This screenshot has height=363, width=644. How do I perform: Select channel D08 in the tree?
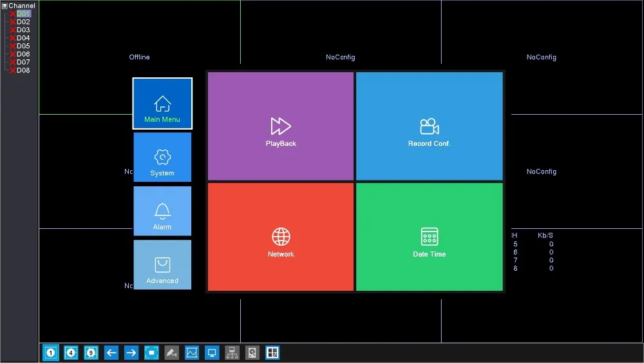(x=23, y=70)
